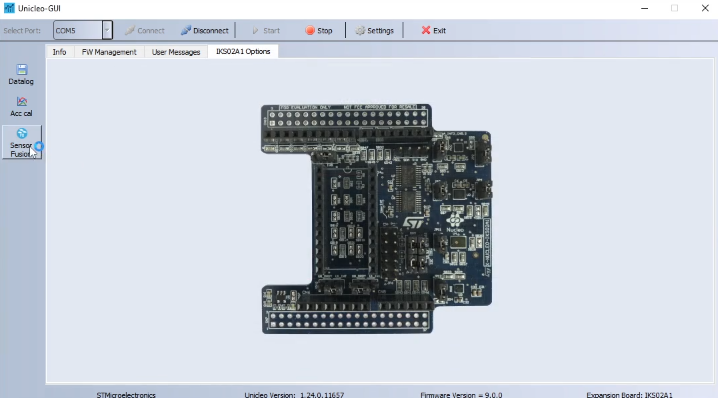Click the Connect toolbar button

tap(145, 31)
